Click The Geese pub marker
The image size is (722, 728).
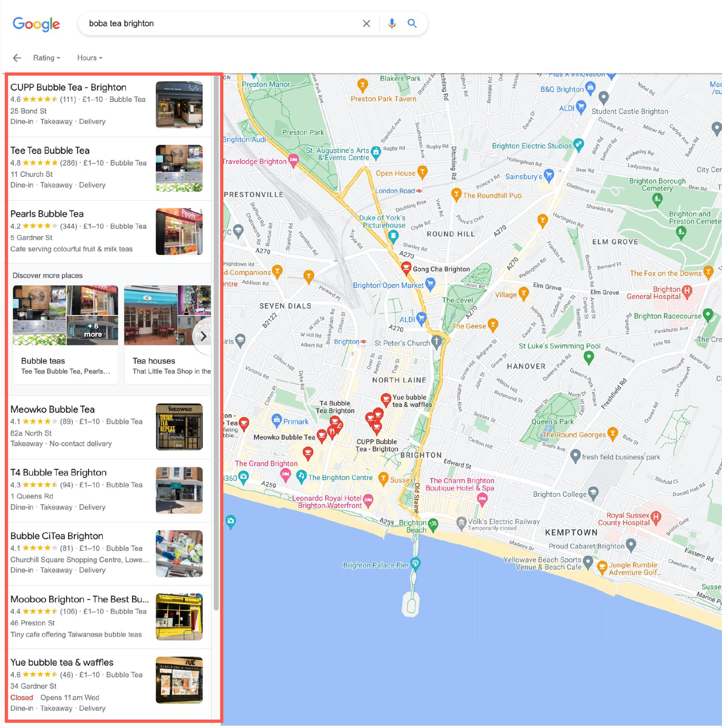[x=493, y=325]
